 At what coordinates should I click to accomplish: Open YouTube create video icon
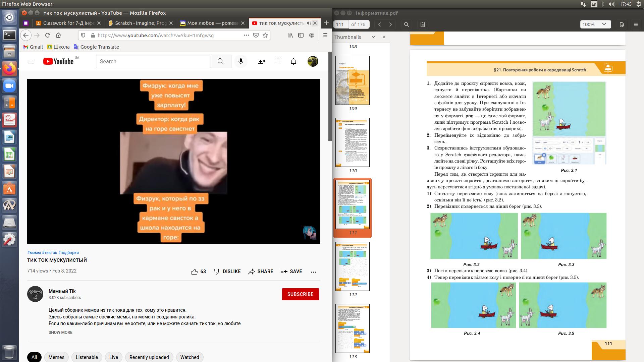[x=261, y=61]
